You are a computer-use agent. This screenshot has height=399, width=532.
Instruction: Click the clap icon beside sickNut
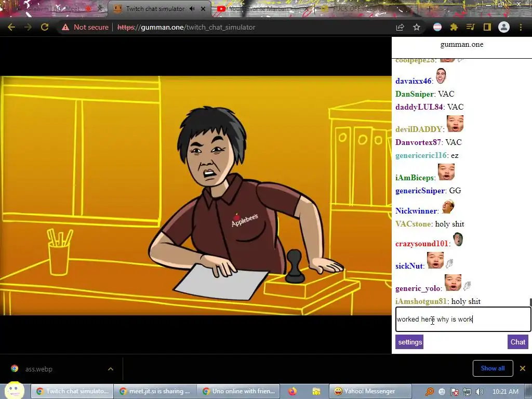point(449,263)
